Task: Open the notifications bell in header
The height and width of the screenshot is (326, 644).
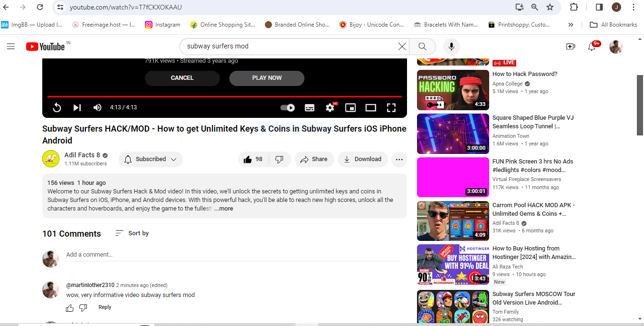Action: click(x=592, y=46)
